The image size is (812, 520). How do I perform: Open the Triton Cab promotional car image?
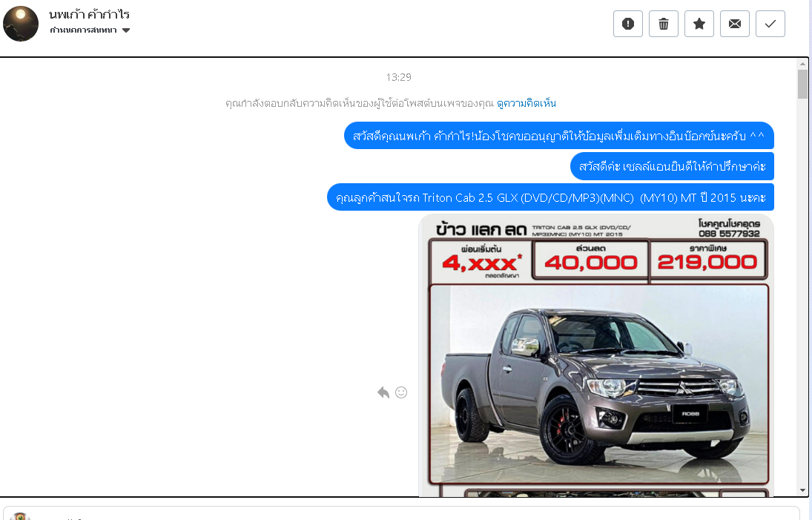[x=596, y=356]
